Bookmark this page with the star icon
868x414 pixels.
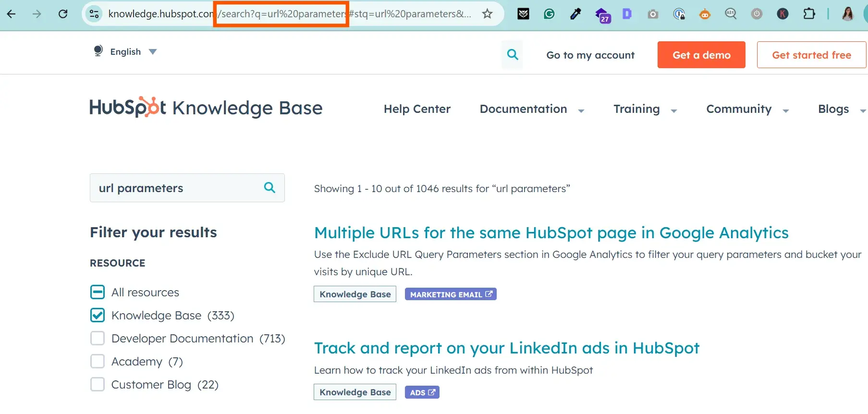coord(487,14)
